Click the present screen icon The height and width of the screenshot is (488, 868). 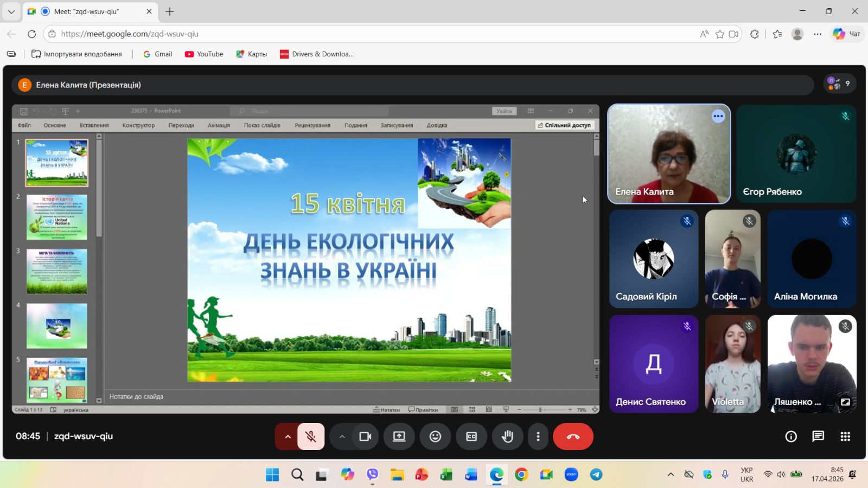399,436
